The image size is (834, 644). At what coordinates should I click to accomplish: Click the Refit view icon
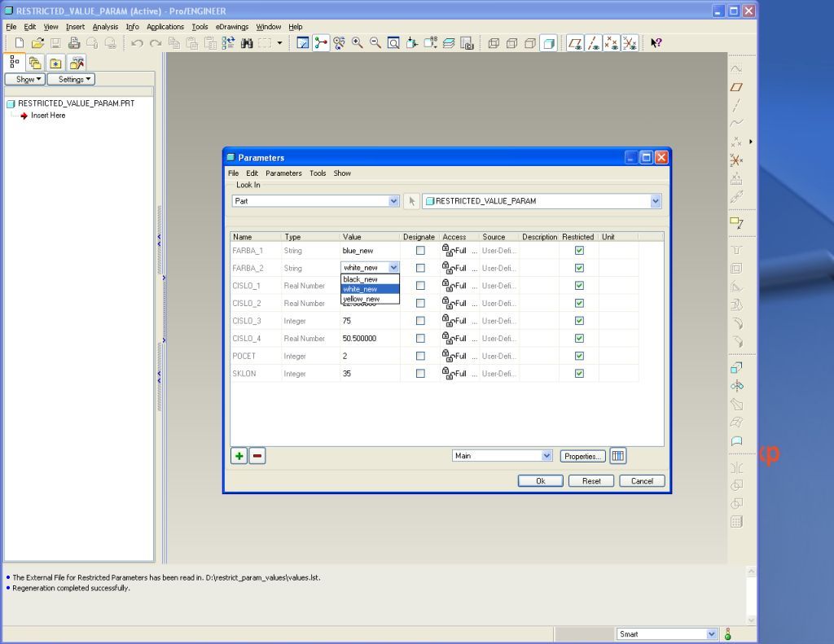[x=393, y=43]
